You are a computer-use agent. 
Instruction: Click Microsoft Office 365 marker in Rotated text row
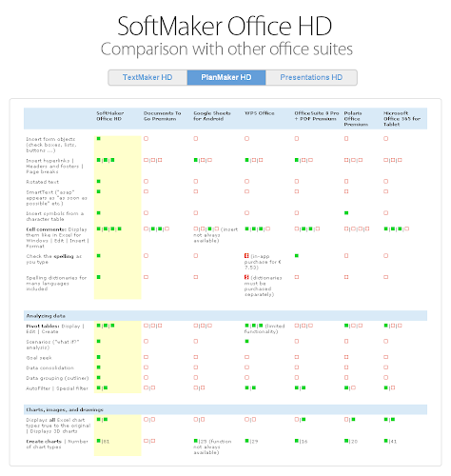(x=385, y=182)
